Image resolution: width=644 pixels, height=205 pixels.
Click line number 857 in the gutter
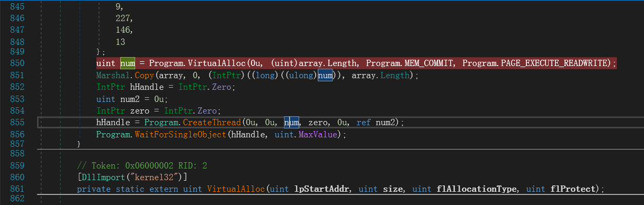(17, 144)
